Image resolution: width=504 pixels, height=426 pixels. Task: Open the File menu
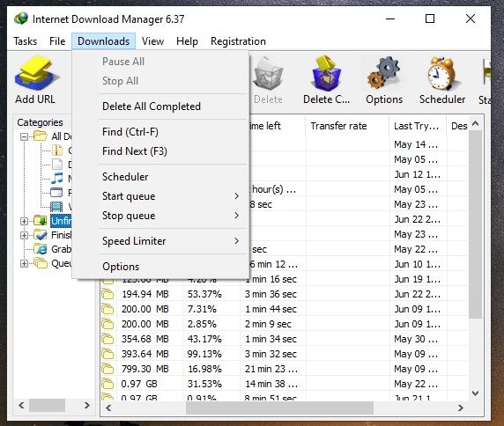pyautogui.click(x=57, y=41)
